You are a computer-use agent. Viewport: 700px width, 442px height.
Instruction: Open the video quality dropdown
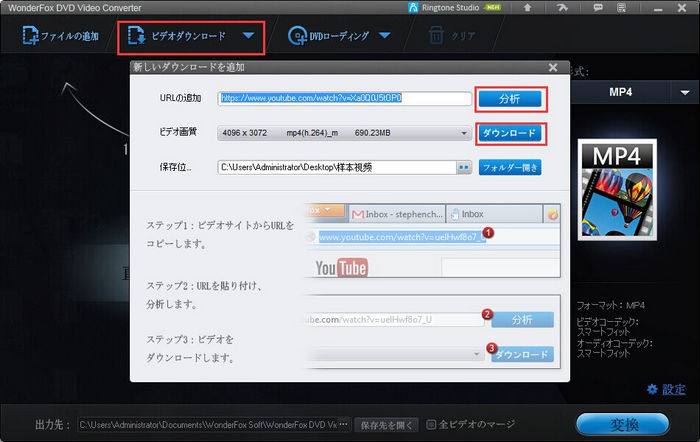coord(345,133)
